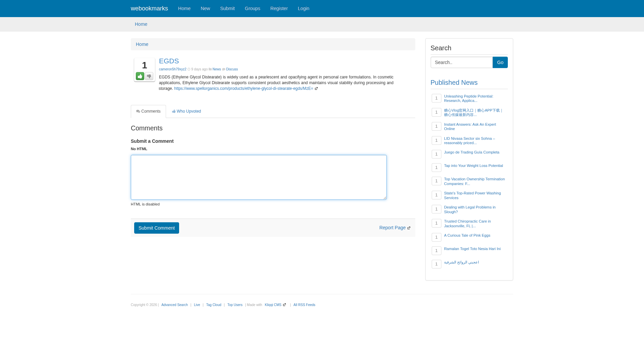View cameron5h79xyz2's profile link

point(172,69)
